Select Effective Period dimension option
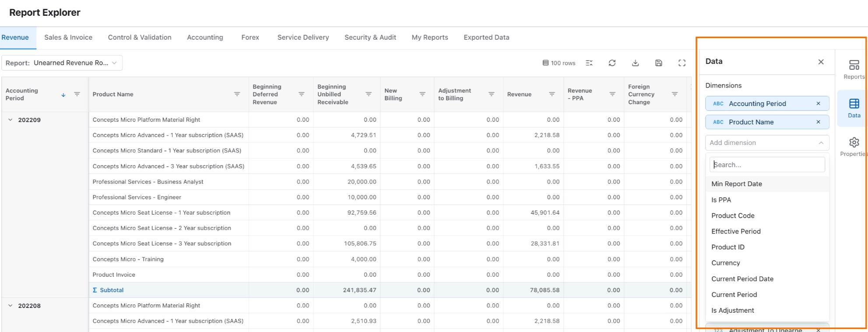 (767, 231)
